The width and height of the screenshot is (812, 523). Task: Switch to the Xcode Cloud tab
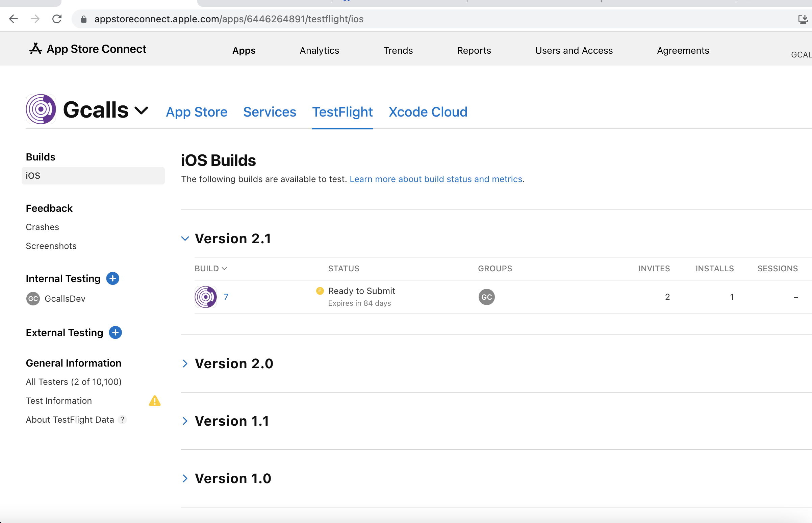tap(428, 112)
